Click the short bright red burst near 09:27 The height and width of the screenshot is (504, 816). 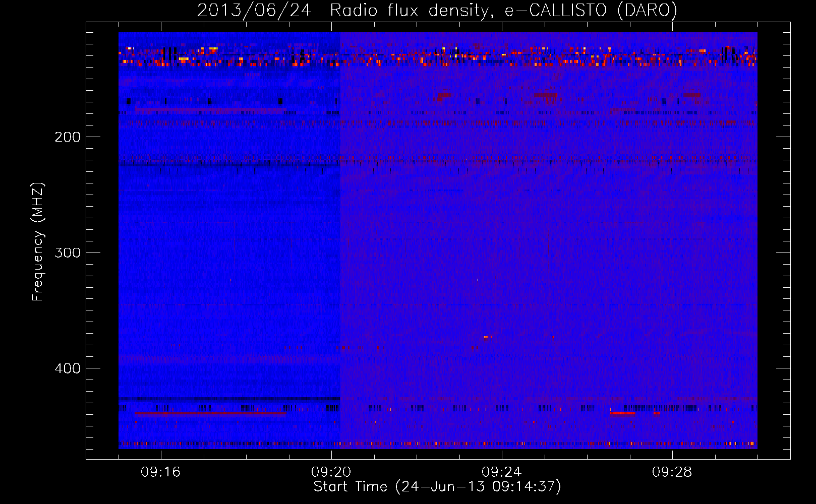[x=622, y=413]
